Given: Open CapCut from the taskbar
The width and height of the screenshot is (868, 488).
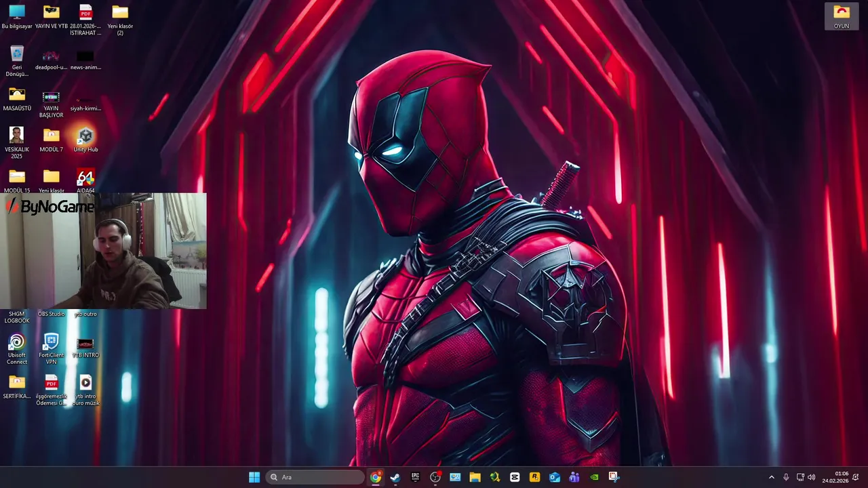Looking at the screenshot, I should pos(515,477).
